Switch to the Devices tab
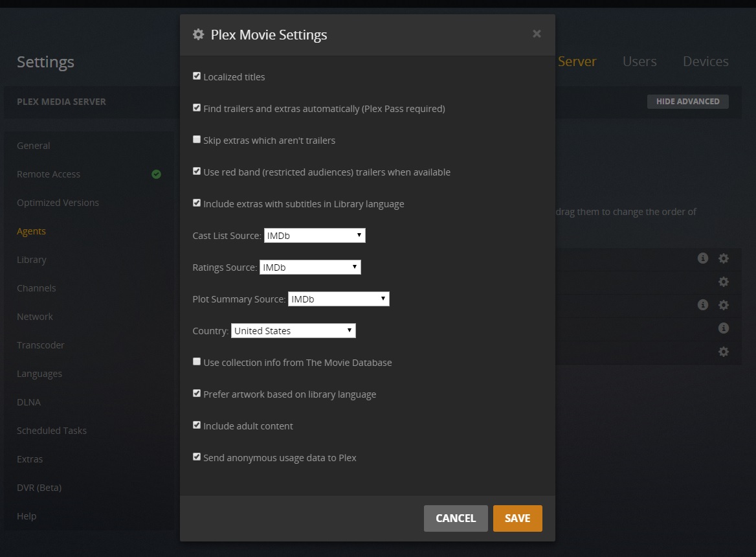 706,62
